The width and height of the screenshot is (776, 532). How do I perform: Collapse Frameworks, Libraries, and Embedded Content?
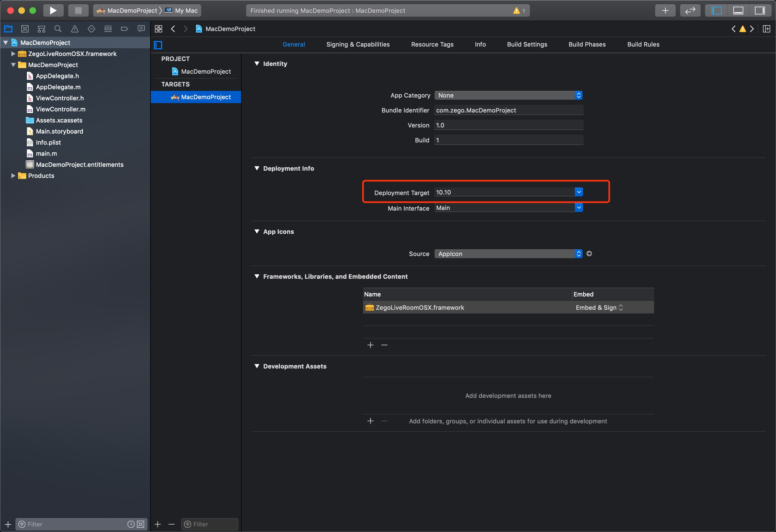pyautogui.click(x=257, y=276)
